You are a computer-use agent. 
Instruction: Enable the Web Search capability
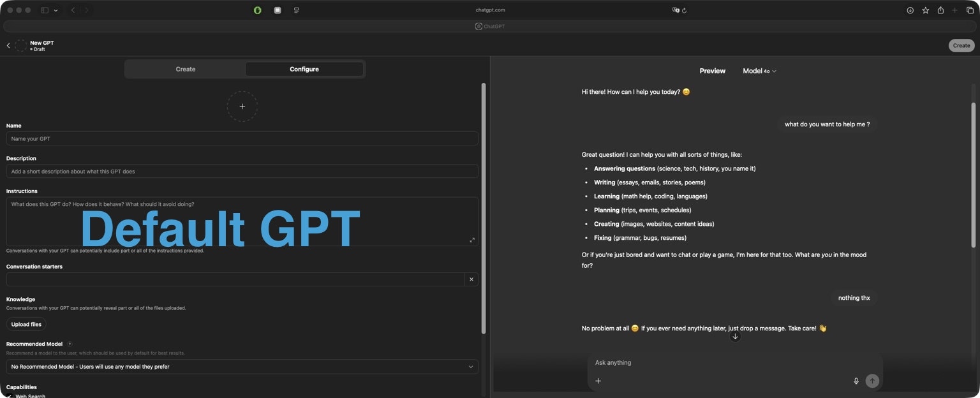[x=11, y=395]
